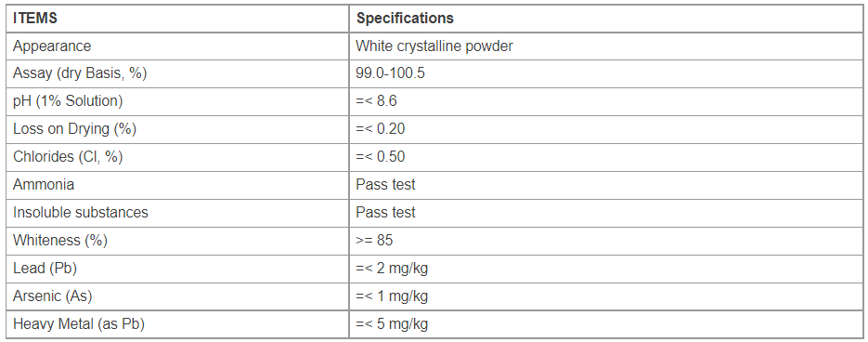The image size is (868, 342).
Task: Select the Appearance row label
Action: tap(177, 46)
